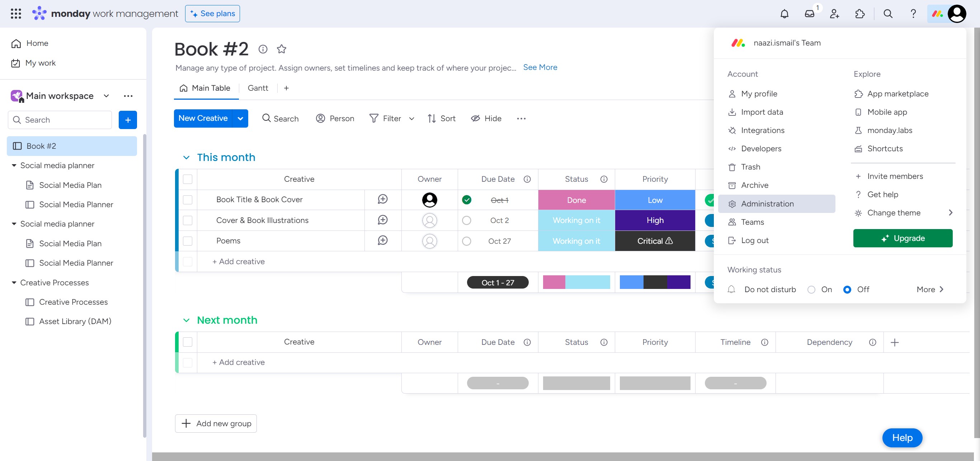The image size is (980, 461).
Task: Click the invite members person-plus icon
Action: pos(834,14)
